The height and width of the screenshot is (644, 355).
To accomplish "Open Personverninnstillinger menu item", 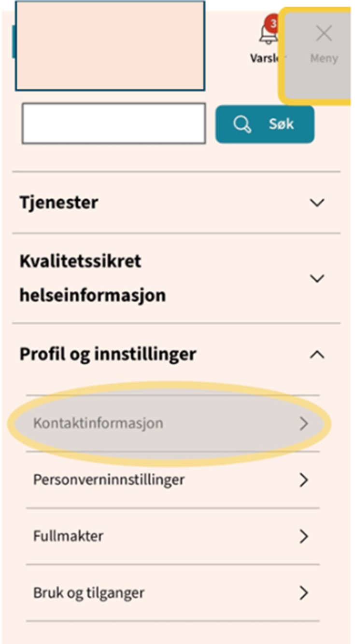I will pos(109,480).
